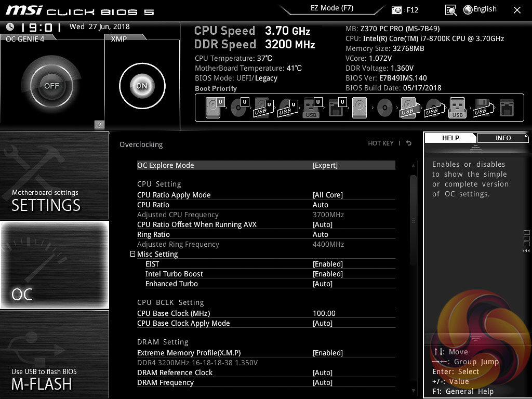Select the UEFI USB key boot icon
This screenshot has height=399, width=532.
(311, 109)
